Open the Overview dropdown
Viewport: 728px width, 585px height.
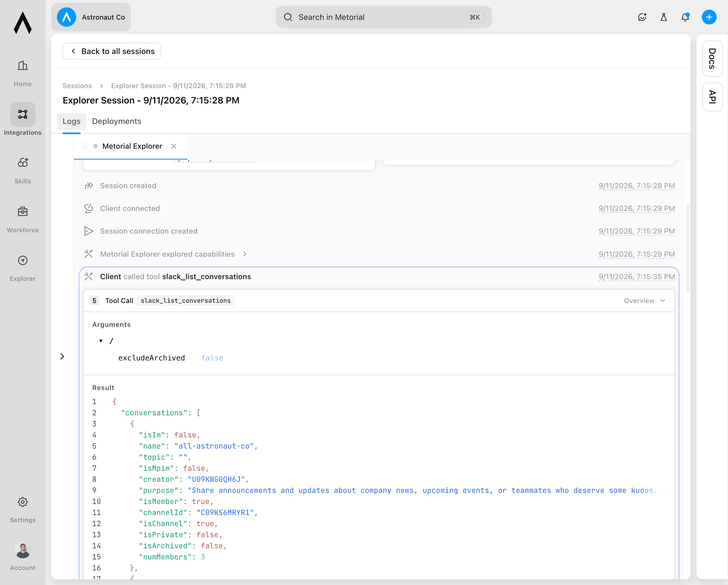(645, 300)
